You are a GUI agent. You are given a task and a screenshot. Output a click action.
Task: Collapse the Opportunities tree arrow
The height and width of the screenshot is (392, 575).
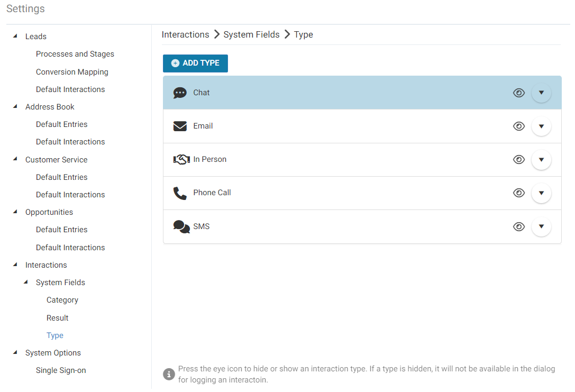(x=15, y=212)
